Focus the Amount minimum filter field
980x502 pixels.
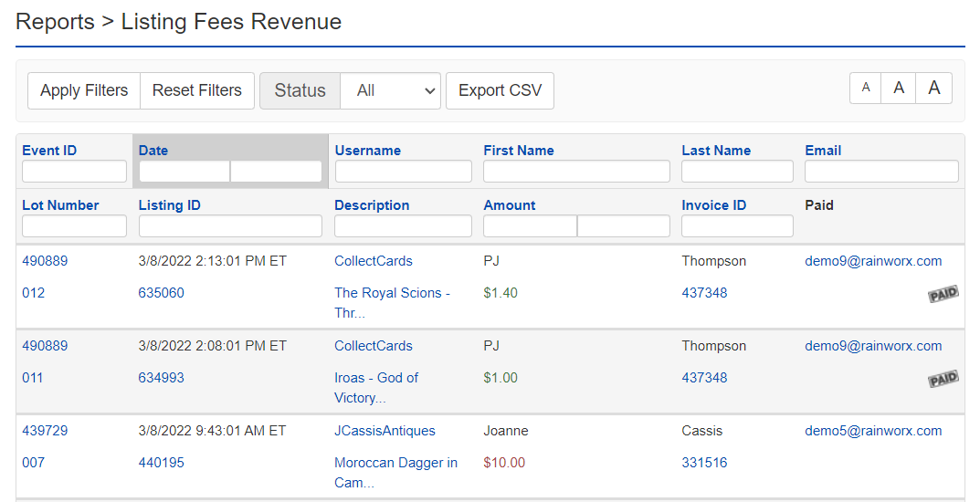(530, 226)
